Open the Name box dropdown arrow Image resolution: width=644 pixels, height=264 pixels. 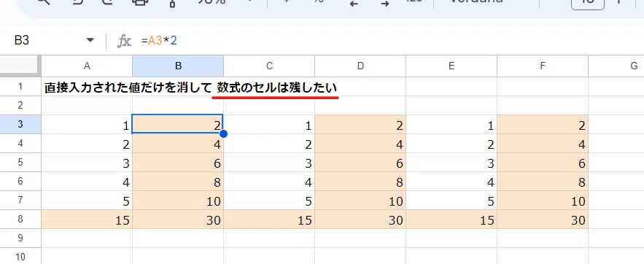[90, 40]
